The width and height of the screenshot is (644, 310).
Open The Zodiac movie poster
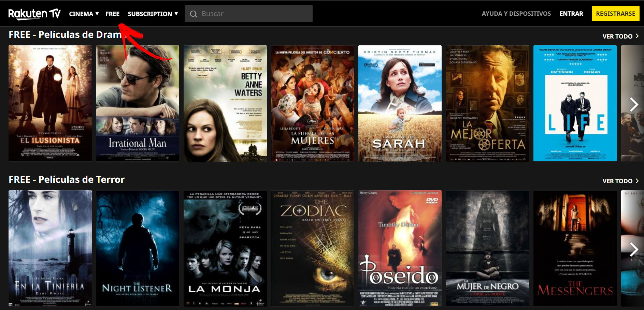313,248
